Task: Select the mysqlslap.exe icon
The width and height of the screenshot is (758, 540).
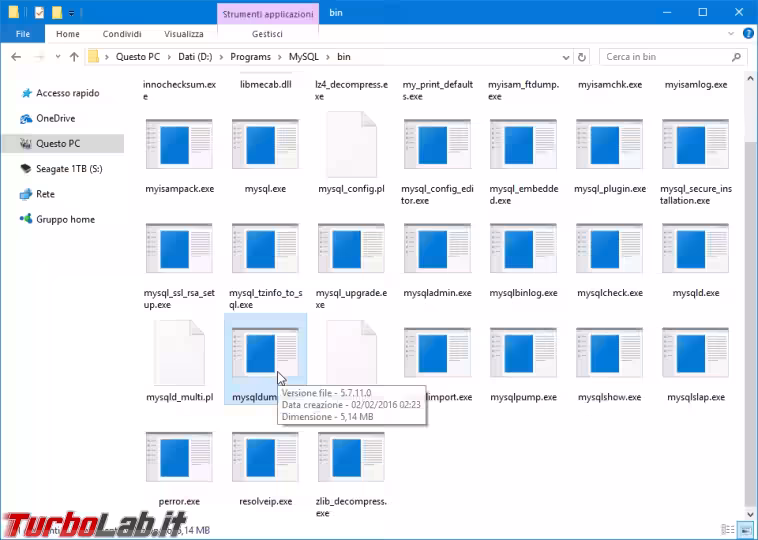Action: tap(696, 353)
